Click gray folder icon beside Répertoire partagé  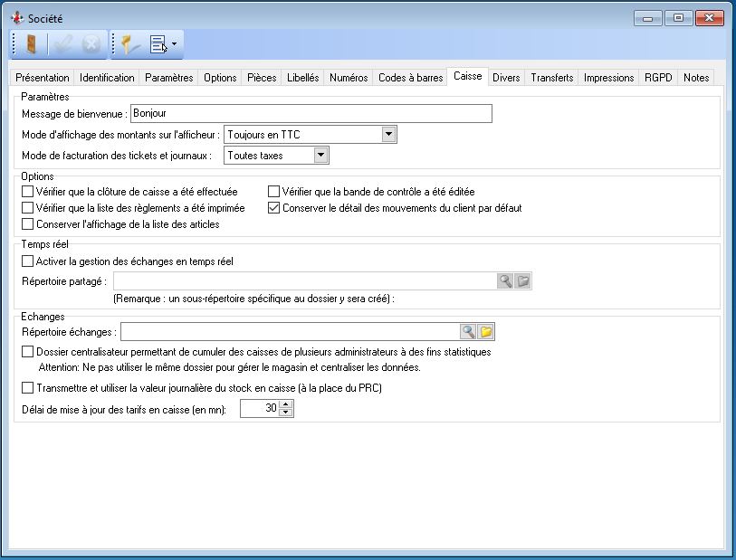(523, 281)
